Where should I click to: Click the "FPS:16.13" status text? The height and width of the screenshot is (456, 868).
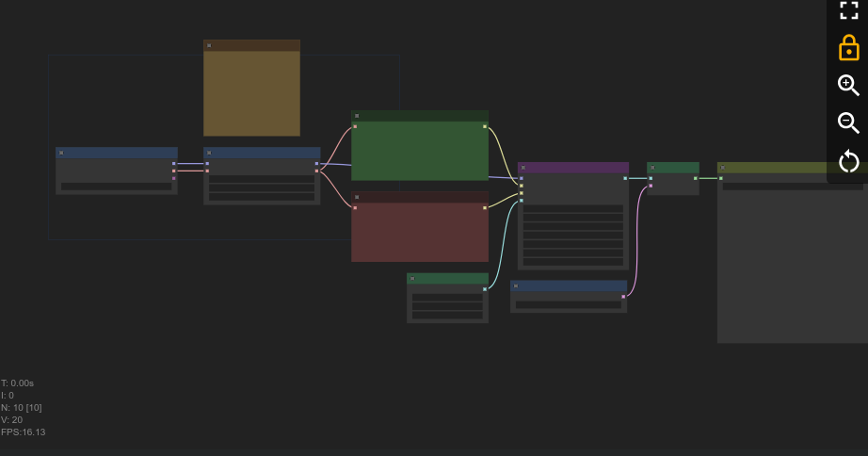(24, 432)
